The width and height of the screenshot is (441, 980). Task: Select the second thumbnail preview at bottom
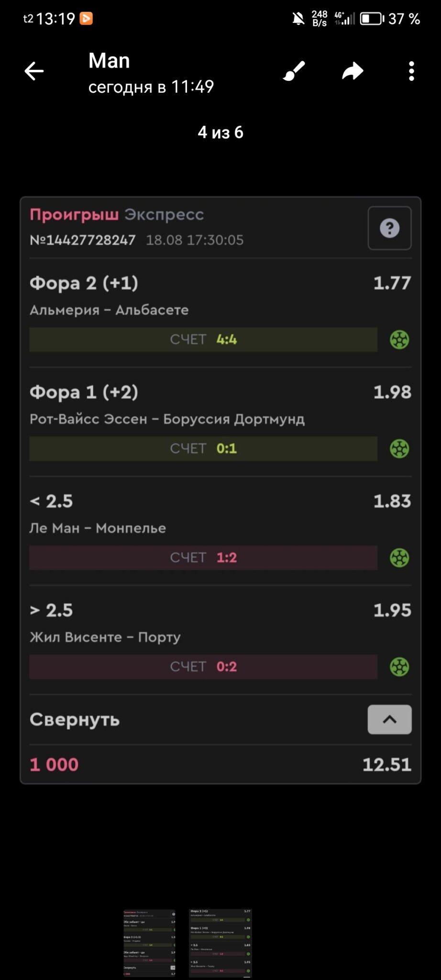coord(220,943)
